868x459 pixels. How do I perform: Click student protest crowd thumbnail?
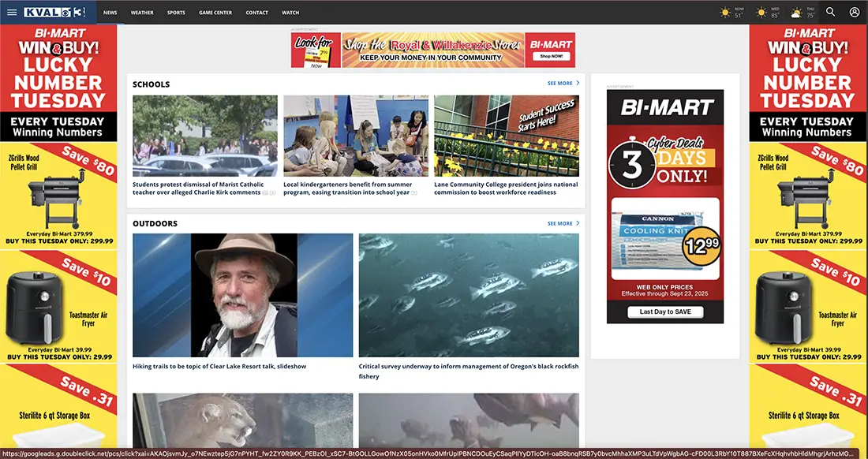click(205, 136)
